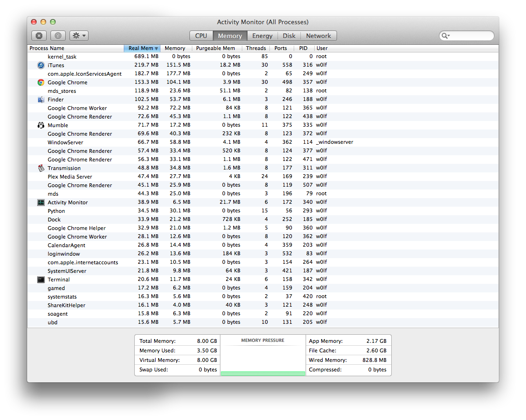Image resolution: width=526 pixels, height=420 pixels.
Task: Click the search magnifier icon
Action: [446, 36]
